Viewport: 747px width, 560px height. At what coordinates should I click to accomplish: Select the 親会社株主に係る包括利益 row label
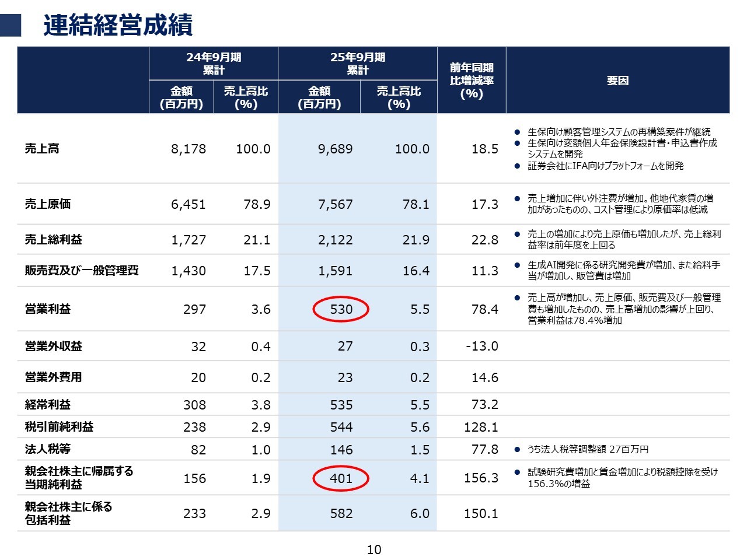(68, 513)
